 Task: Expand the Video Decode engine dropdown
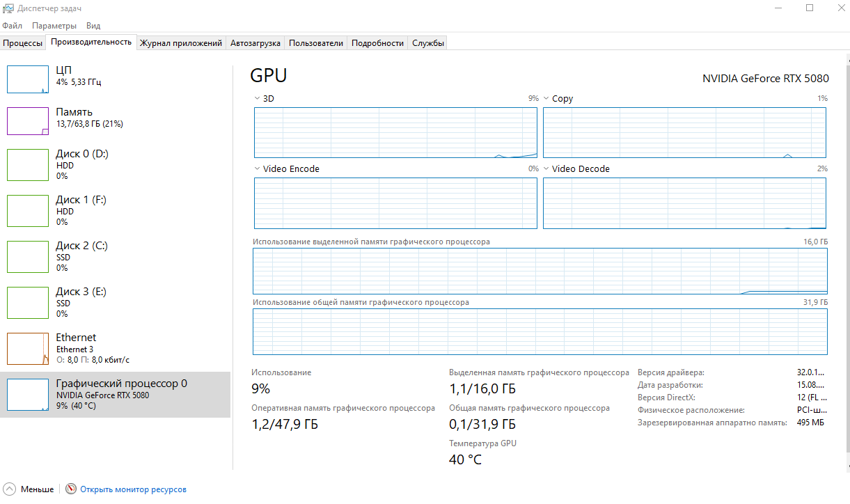pyautogui.click(x=546, y=169)
